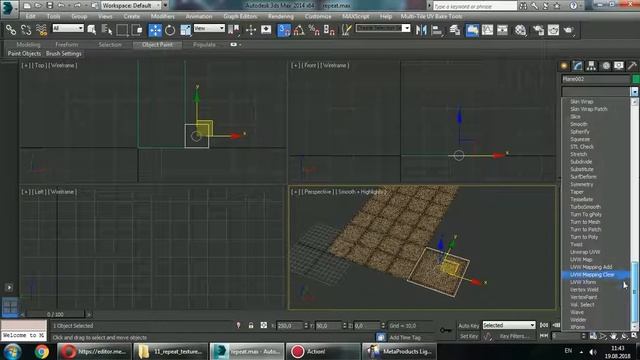Open the reference coordinate system View dropdown
Screen dimensions: 640x360
(209, 28)
